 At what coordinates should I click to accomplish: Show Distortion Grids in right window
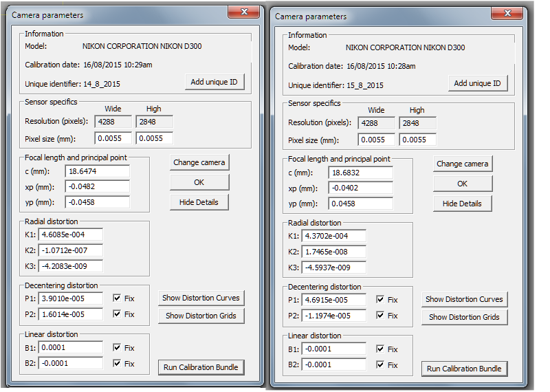[465, 317]
